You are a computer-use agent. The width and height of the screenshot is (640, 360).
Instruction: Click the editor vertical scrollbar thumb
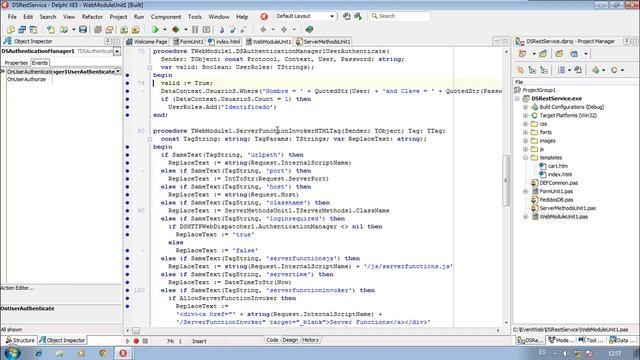point(506,180)
